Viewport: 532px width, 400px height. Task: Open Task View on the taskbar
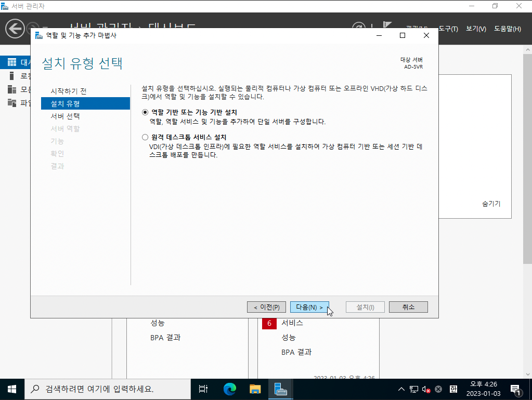click(203, 389)
